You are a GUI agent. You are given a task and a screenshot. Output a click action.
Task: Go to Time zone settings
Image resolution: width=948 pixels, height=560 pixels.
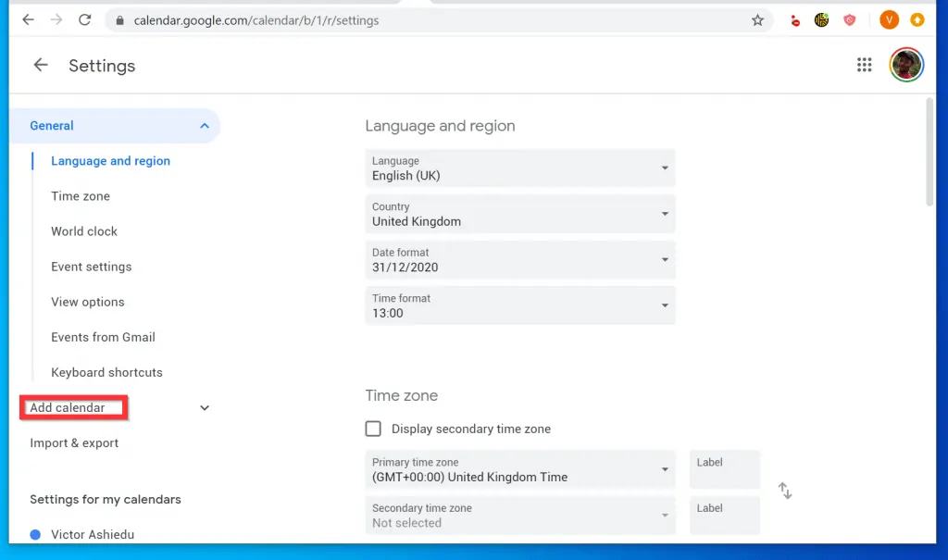coord(81,196)
